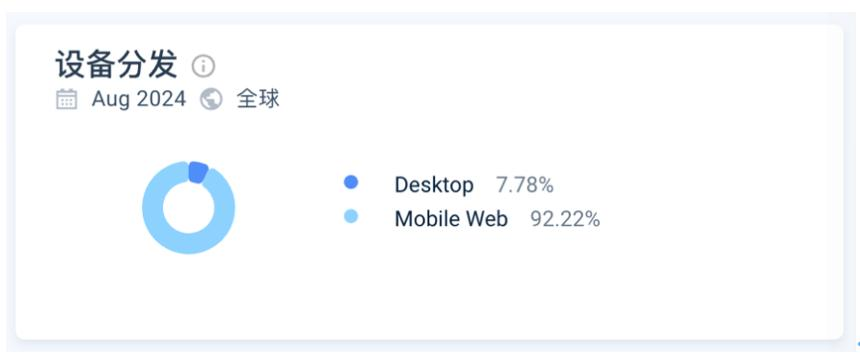
Task: Click the 92.22% Mobile Web value
Action: [565, 219]
